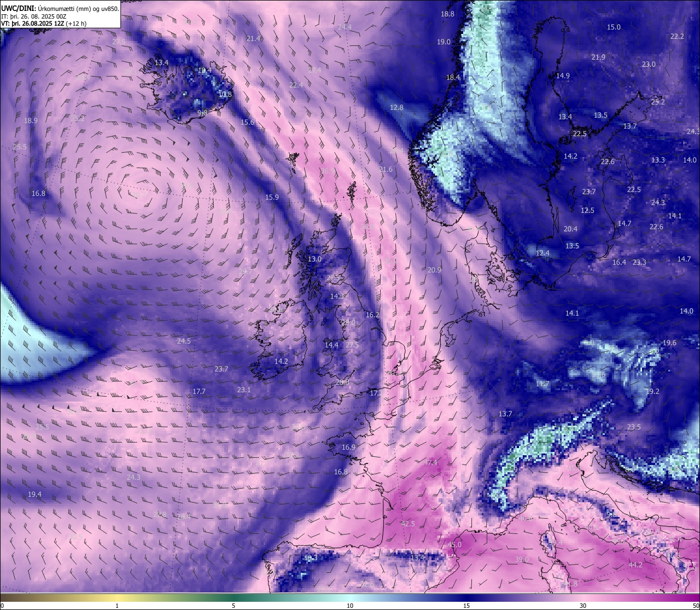700x610 pixels.
Task: Click the '44.2' map value
Action: pos(635,565)
